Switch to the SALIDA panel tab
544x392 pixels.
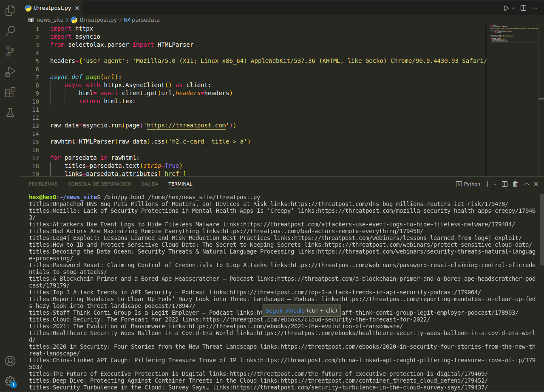pyautogui.click(x=150, y=184)
